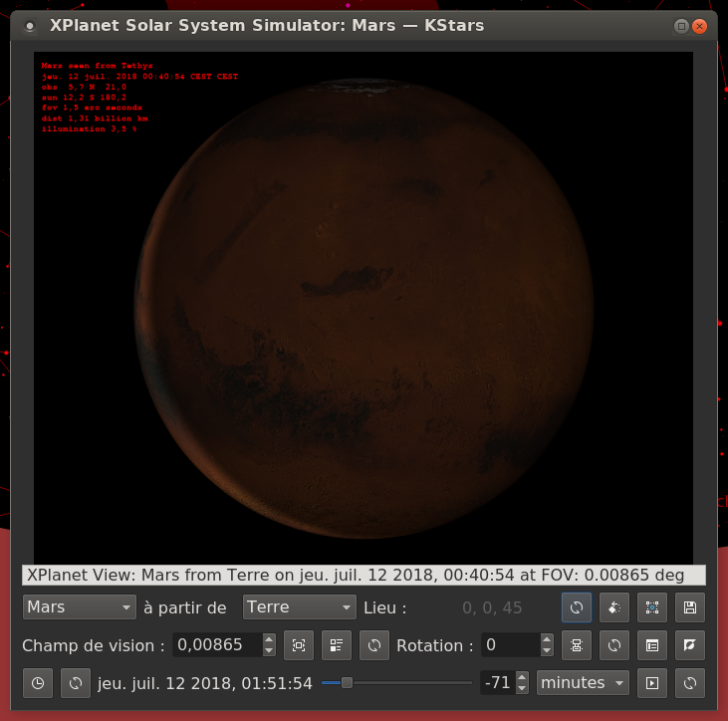Open the Mars target planet dropdown

coord(80,607)
